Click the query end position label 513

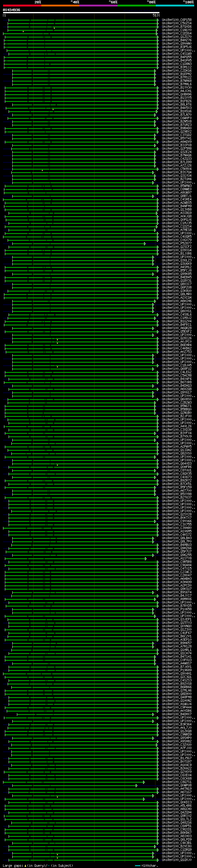155,15
